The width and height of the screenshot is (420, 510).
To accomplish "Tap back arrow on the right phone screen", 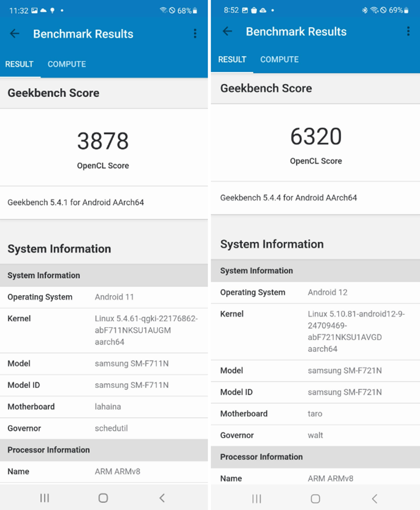I will click(227, 31).
